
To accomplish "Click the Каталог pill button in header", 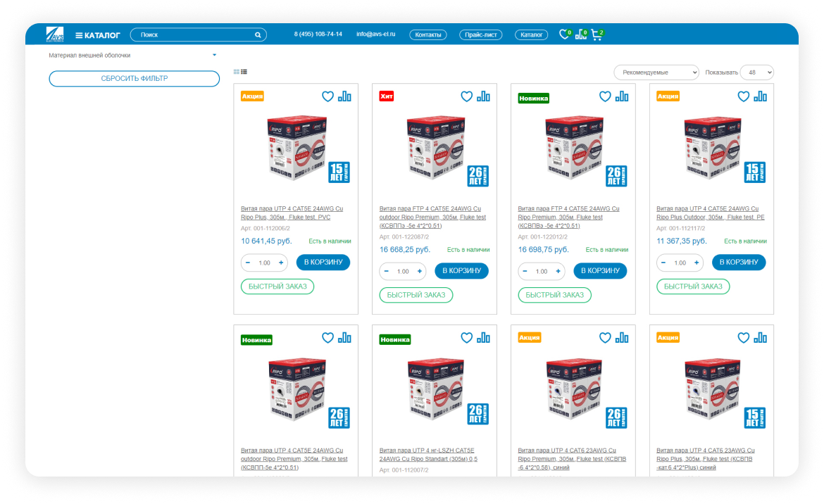I will point(531,34).
